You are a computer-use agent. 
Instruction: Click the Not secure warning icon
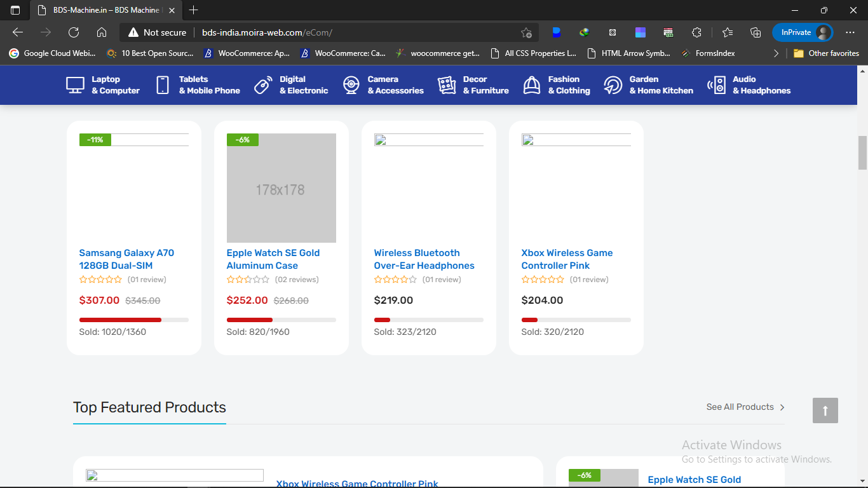pyautogui.click(x=133, y=32)
